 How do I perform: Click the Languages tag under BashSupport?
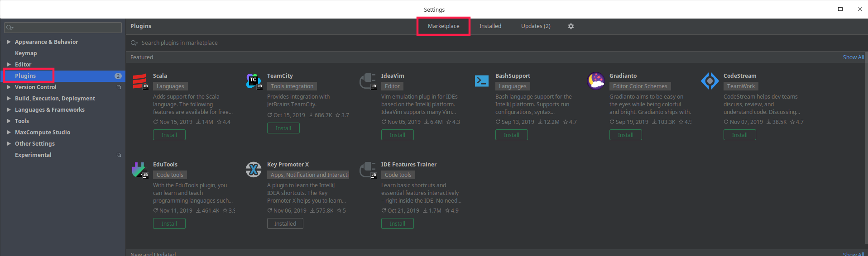click(513, 86)
